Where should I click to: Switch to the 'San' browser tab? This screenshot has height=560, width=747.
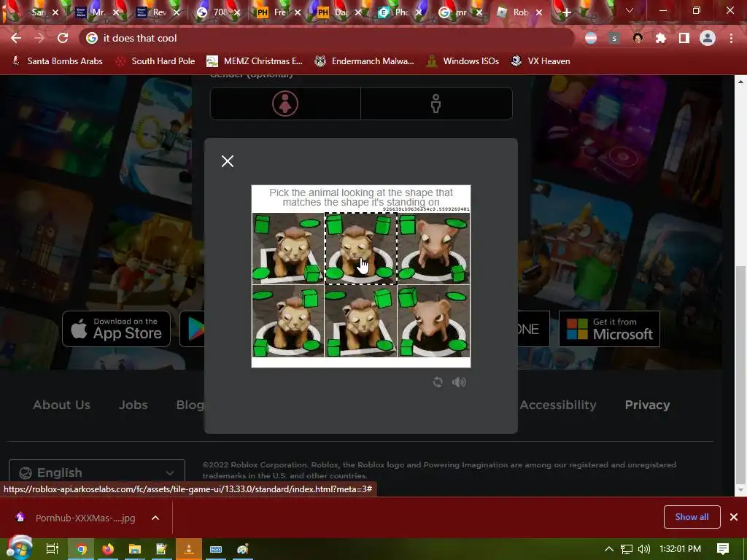point(34,12)
